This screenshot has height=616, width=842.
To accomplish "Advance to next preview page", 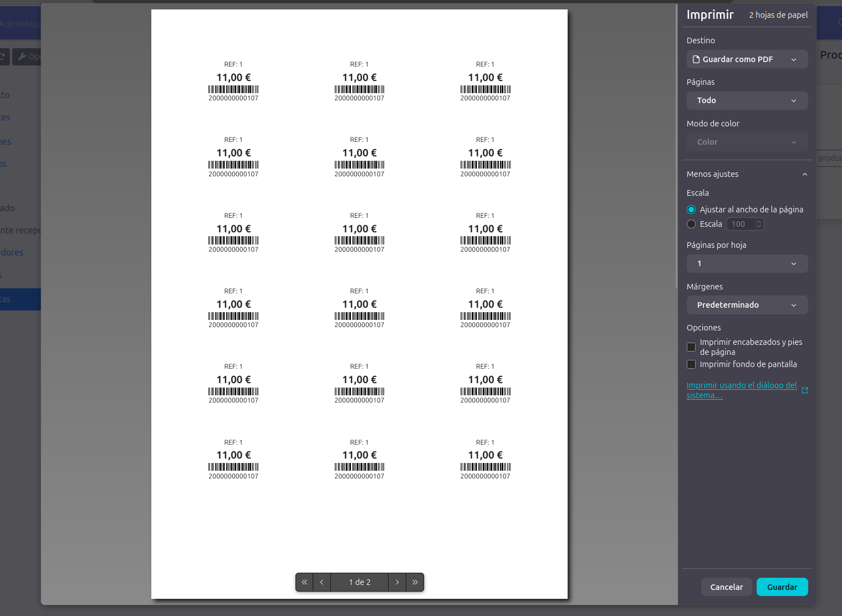I will (397, 582).
